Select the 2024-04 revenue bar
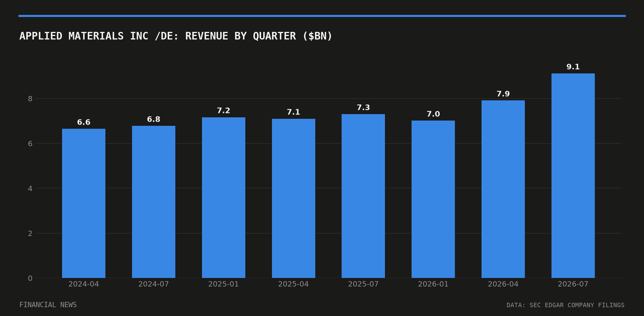The image size is (644, 316). pyautogui.click(x=84, y=203)
